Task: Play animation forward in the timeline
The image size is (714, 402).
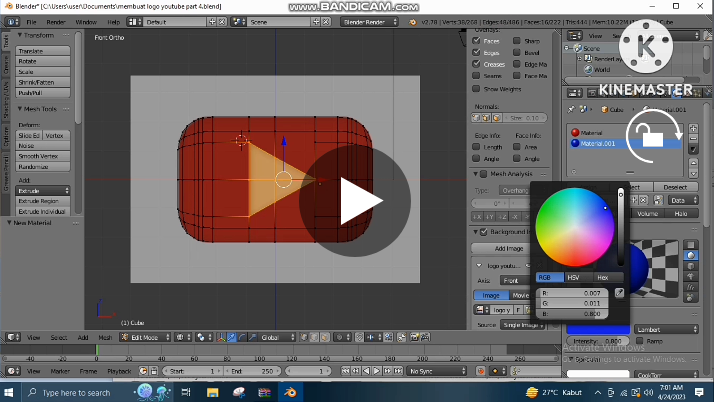Action: [377, 371]
